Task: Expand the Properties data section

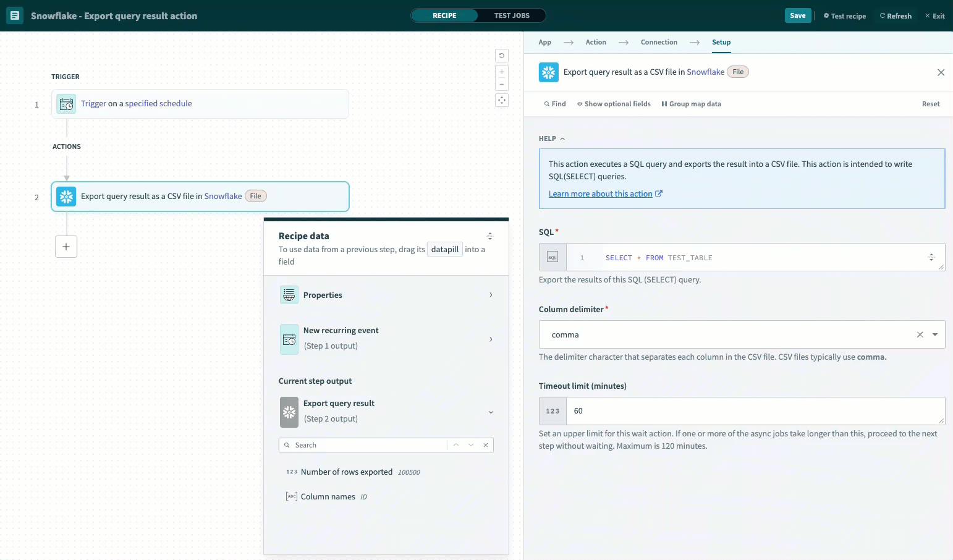Action: pos(386,295)
